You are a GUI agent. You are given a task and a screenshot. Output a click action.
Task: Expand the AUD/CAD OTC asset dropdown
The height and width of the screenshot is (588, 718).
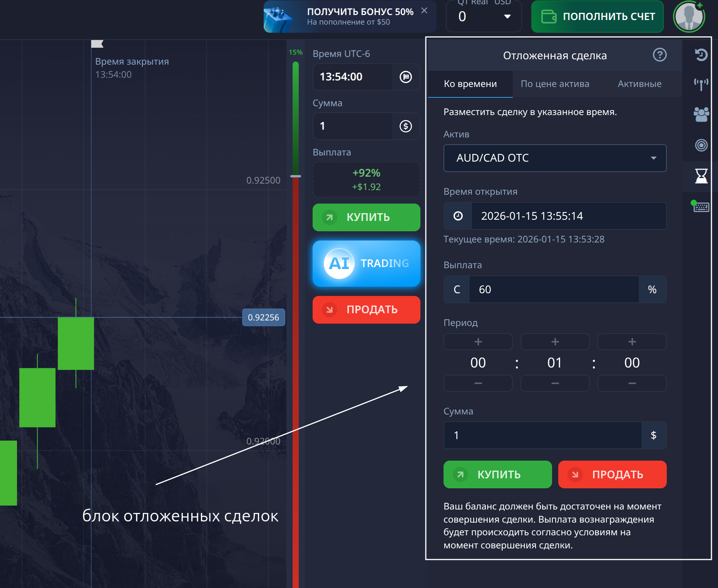(555, 158)
